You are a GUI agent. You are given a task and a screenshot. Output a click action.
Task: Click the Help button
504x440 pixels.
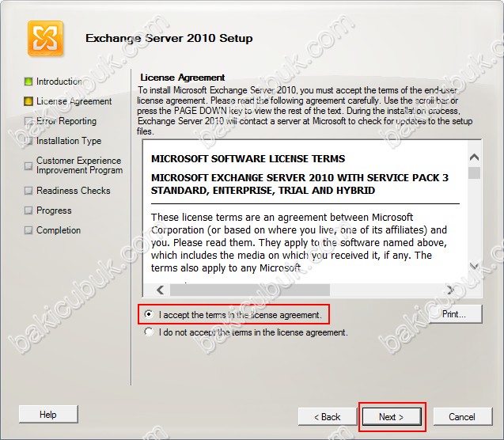(x=48, y=415)
